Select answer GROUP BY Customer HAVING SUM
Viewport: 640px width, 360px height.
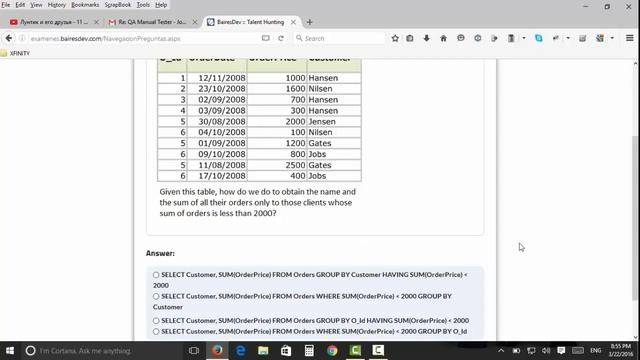tap(156, 275)
